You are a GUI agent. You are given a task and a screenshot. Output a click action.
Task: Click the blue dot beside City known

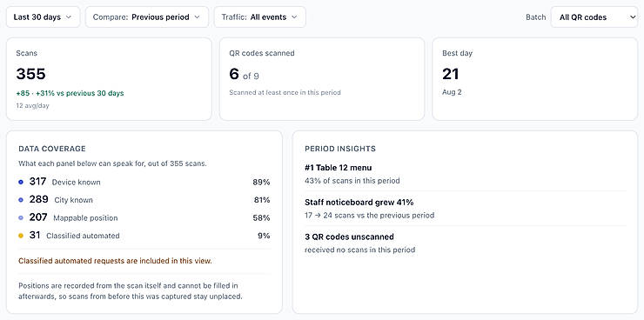click(x=21, y=200)
